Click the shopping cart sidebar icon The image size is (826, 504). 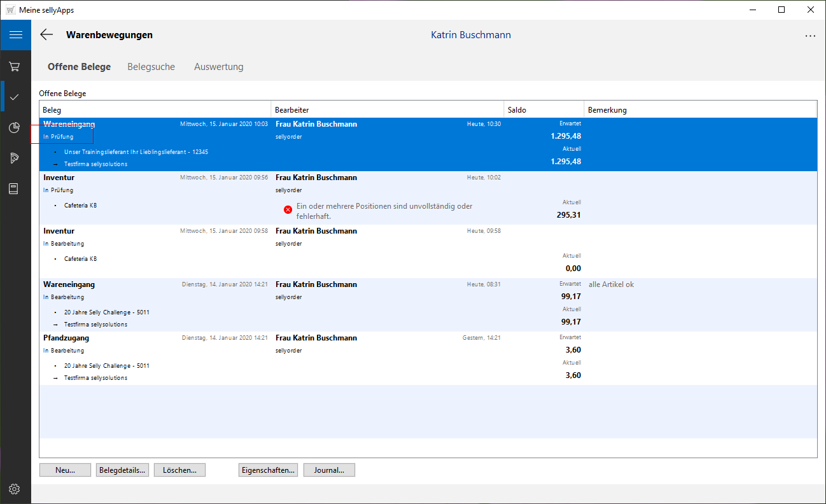click(x=15, y=66)
